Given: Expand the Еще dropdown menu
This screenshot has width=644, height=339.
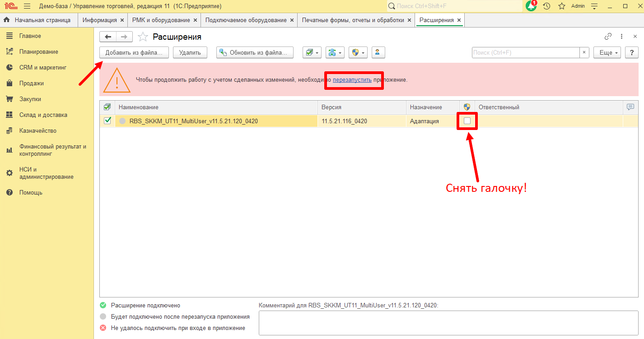Looking at the screenshot, I should coord(607,52).
